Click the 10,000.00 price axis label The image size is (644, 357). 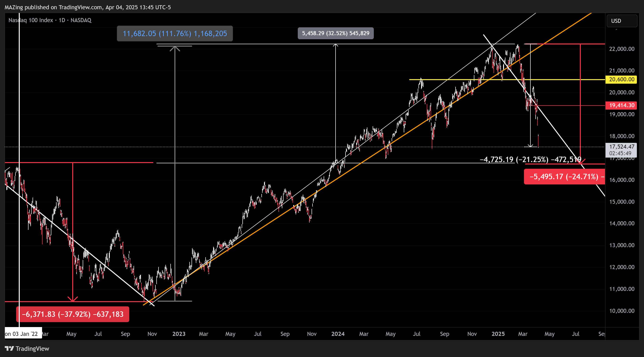pyautogui.click(x=622, y=311)
